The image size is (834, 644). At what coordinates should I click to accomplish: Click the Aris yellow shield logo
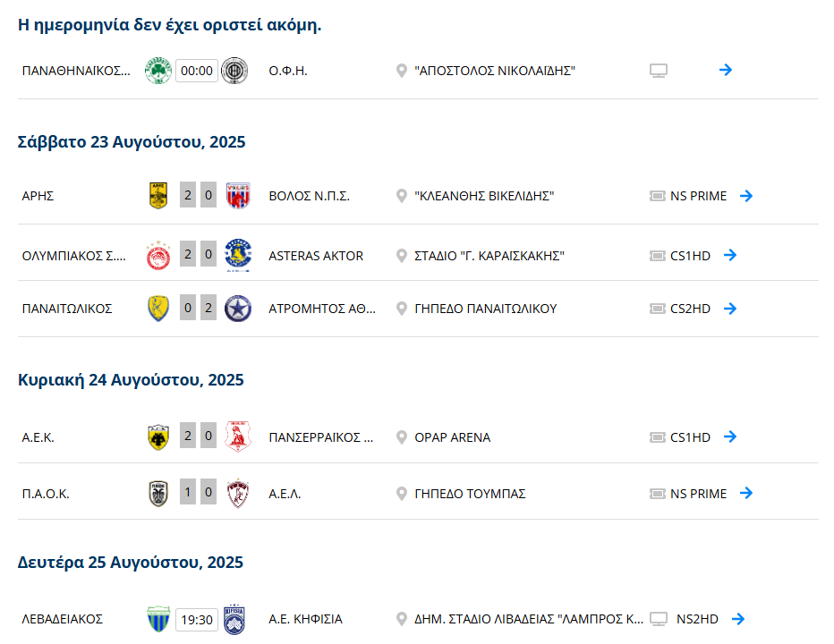pyautogui.click(x=158, y=196)
